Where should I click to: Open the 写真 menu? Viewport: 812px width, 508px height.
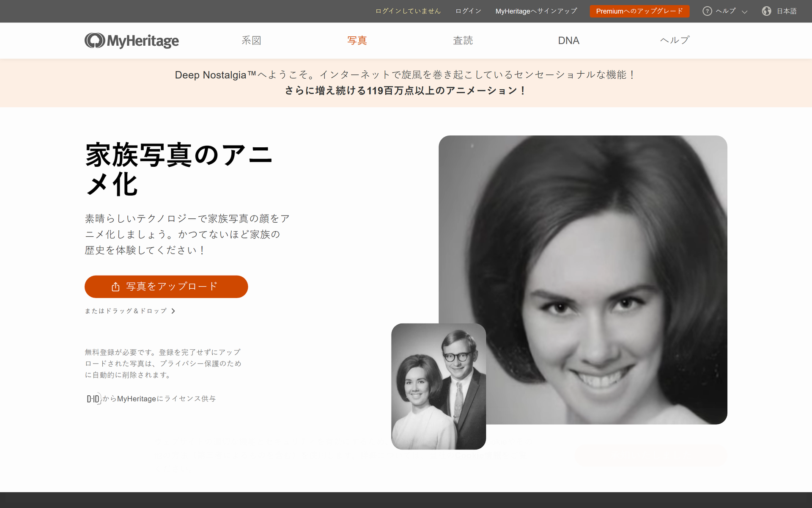tap(357, 41)
